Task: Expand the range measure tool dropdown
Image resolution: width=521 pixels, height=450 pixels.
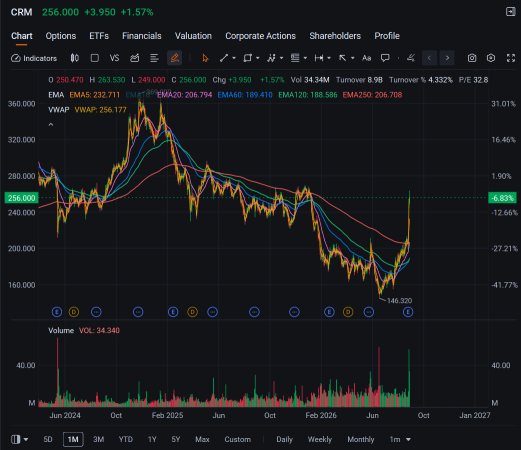Action: click(329, 58)
